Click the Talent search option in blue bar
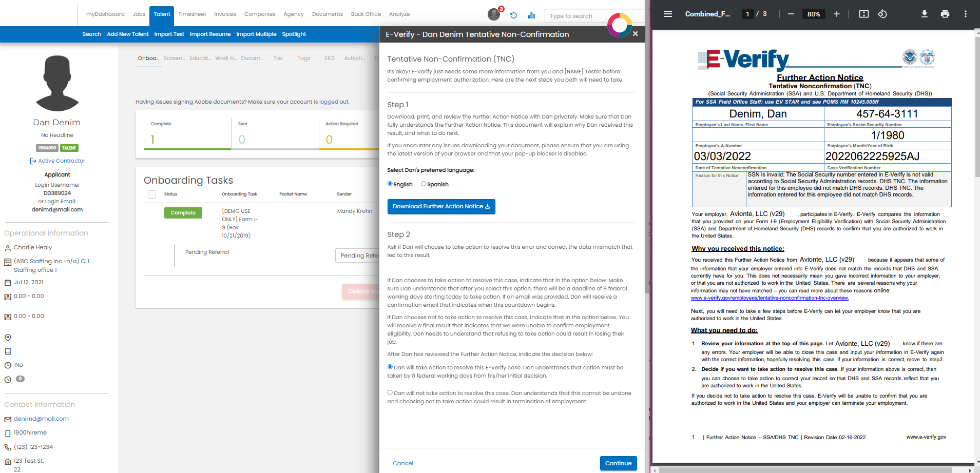980x473 pixels. [92, 34]
